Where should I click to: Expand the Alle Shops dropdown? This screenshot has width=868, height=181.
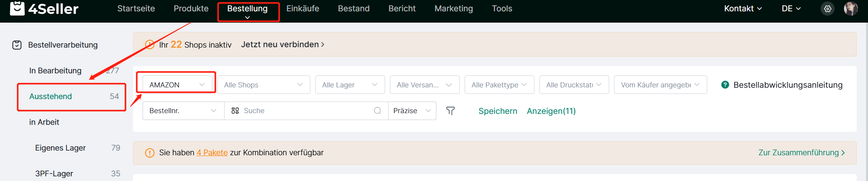coord(263,85)
